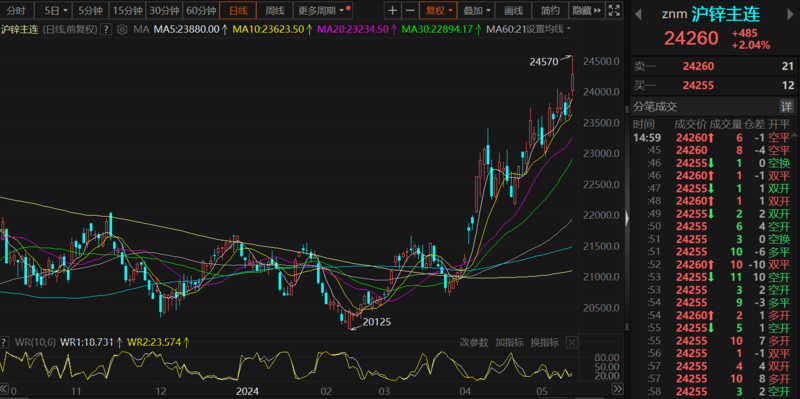Open 复权 adjustment dropdown
800x399 pixels.
point(438,10)
